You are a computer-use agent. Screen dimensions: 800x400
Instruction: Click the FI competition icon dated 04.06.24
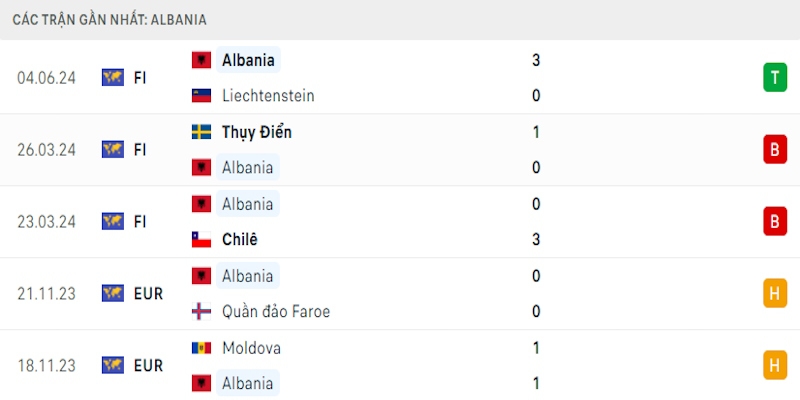click(113, 77)
